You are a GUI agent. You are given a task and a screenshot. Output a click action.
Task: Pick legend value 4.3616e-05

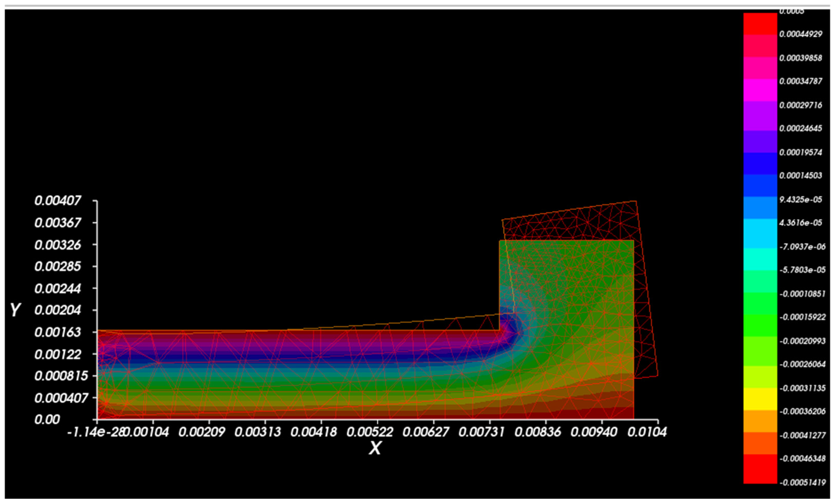[801, 223]
